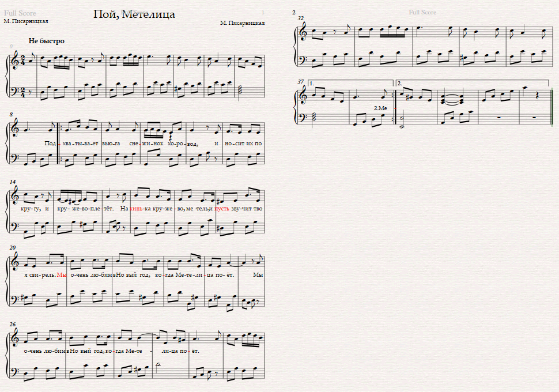
Task: Select the quarter rest in the last measure
Action: 537,96
